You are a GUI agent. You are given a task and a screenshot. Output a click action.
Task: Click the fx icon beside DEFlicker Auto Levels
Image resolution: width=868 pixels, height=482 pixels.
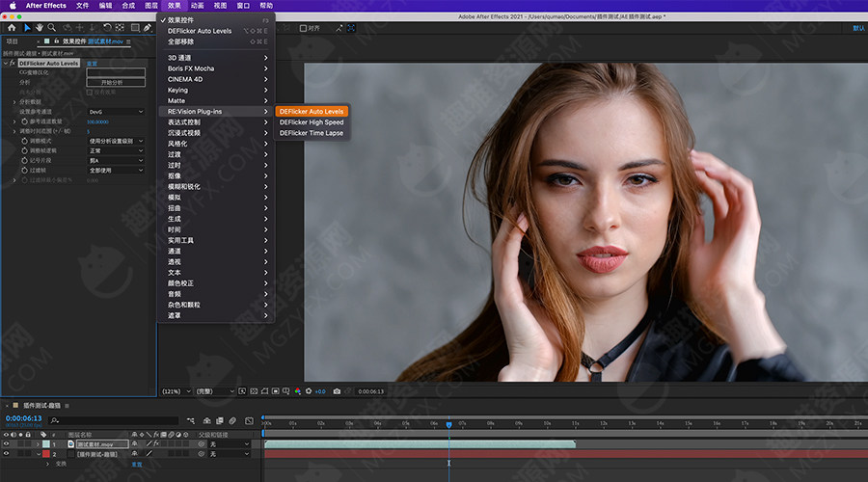[x=13, y=64]
